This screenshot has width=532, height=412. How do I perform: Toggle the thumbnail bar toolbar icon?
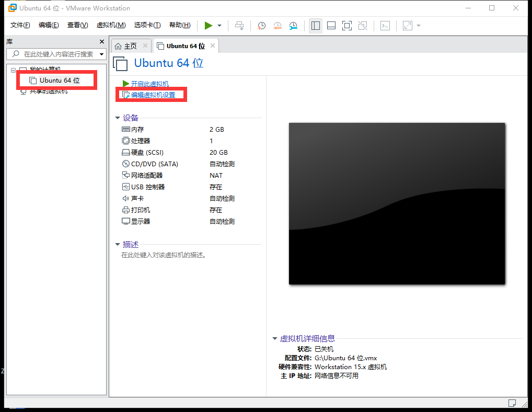331,26
